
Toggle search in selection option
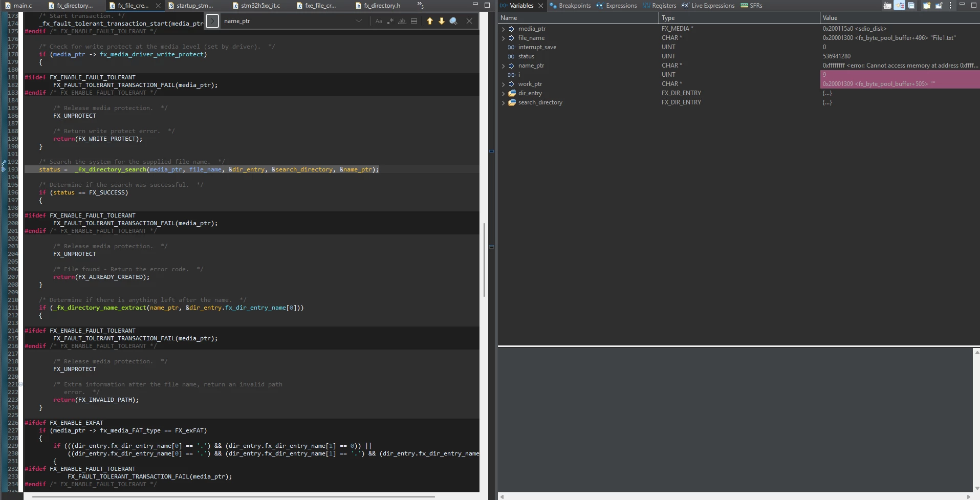point(414,21)
